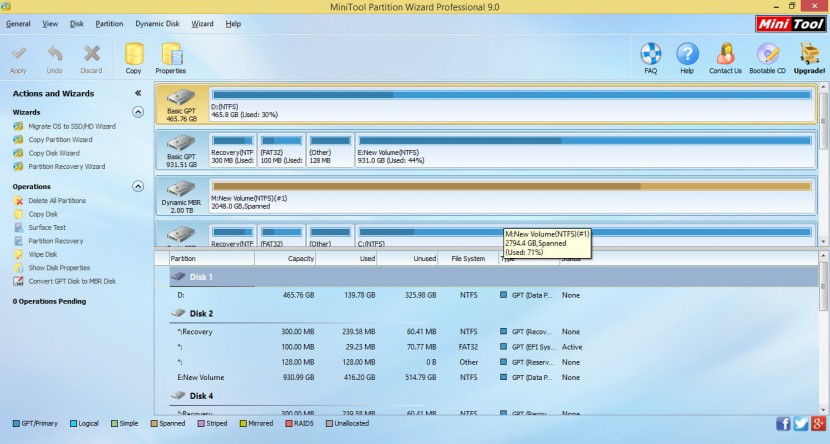
Task: Run Partition Recovery operation
Action: [x=56, y=241]
